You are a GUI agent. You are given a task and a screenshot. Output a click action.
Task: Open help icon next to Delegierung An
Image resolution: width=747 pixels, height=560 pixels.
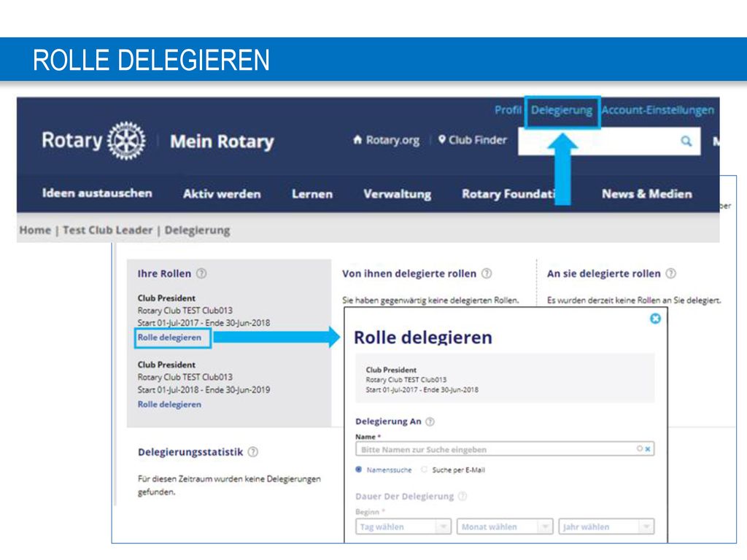pos(430,421)
